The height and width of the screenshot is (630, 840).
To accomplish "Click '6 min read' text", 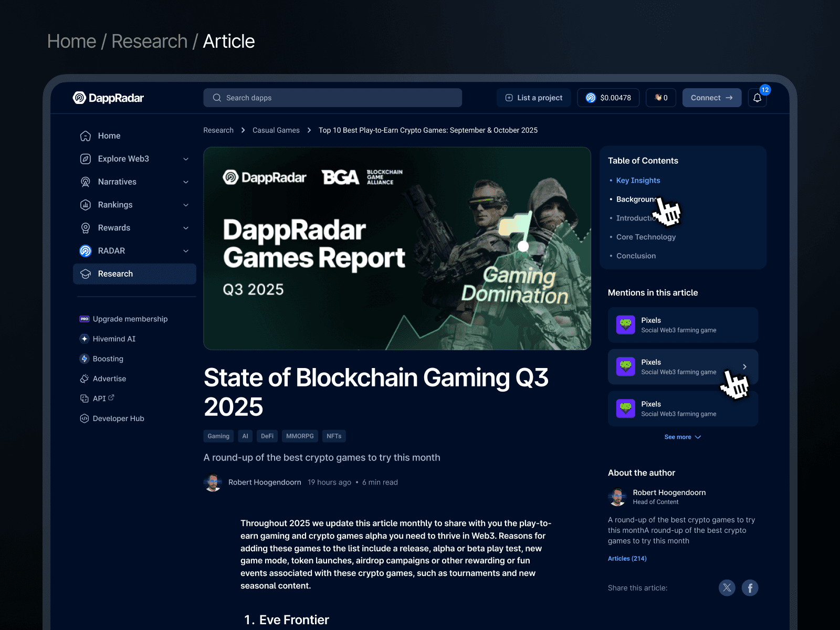I will point(380,482).
